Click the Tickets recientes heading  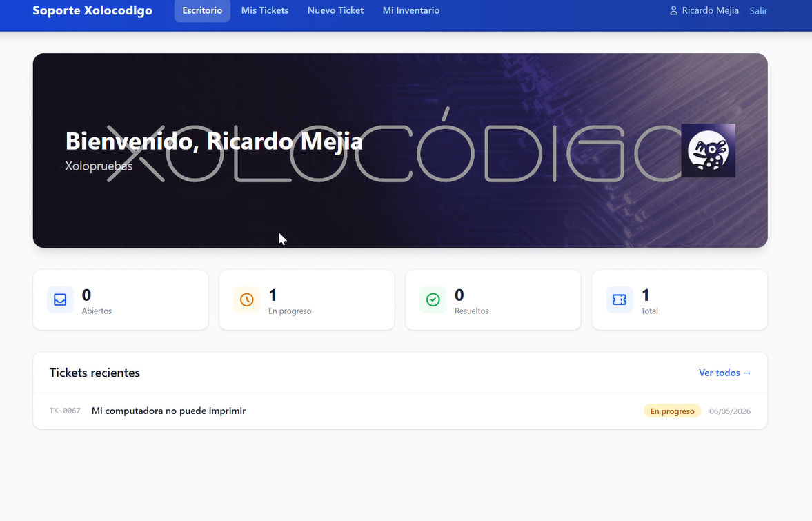[x=95, y=373]
